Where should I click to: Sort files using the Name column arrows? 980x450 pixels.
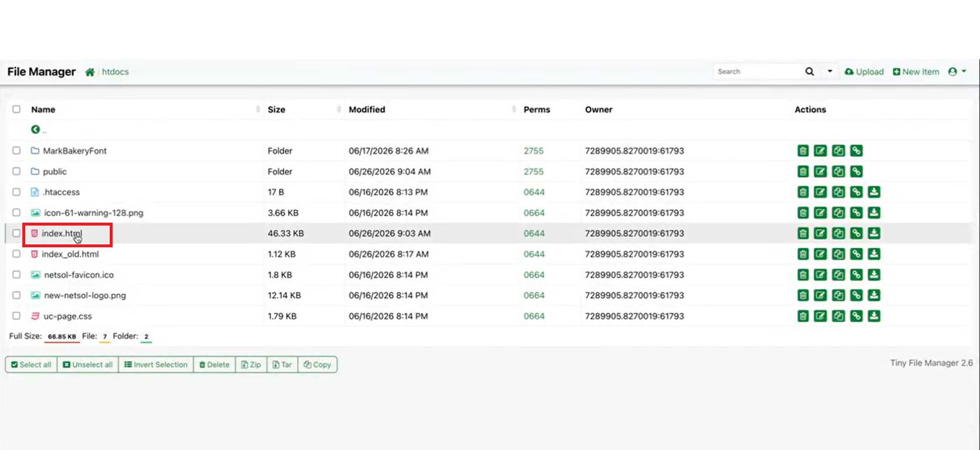(x=258, y=109)
